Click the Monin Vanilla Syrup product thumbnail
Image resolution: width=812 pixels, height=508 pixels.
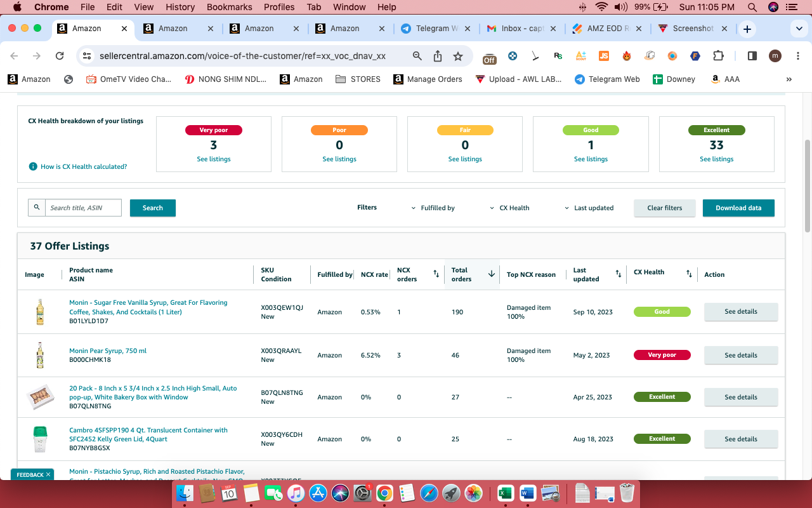click(40, 312)
